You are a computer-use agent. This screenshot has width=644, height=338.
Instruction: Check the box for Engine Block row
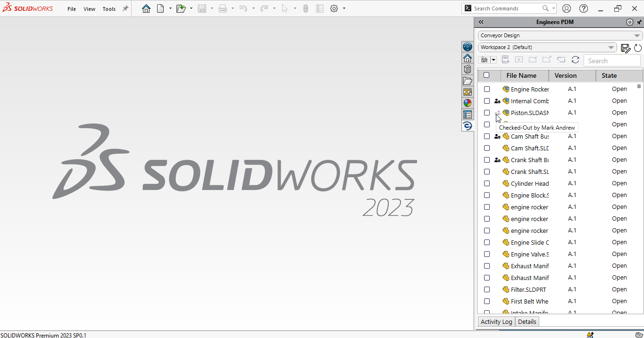click(487, 195)
